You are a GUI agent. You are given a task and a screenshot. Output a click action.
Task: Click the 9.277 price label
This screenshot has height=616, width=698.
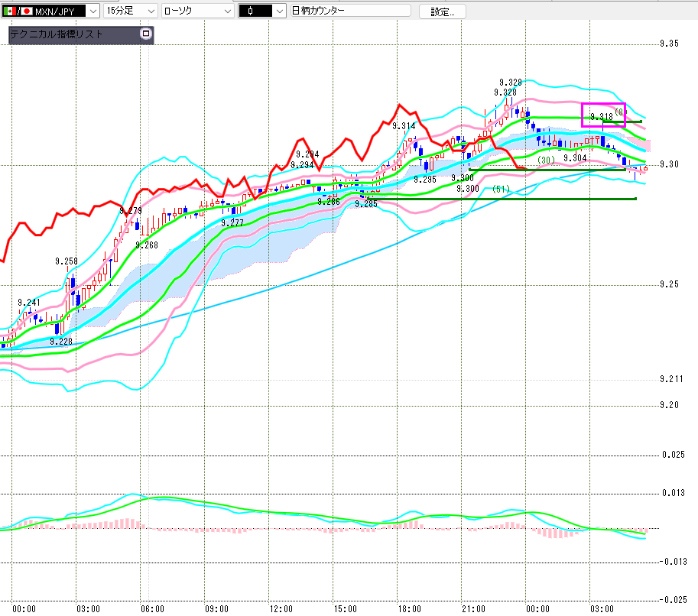point(232,223)
